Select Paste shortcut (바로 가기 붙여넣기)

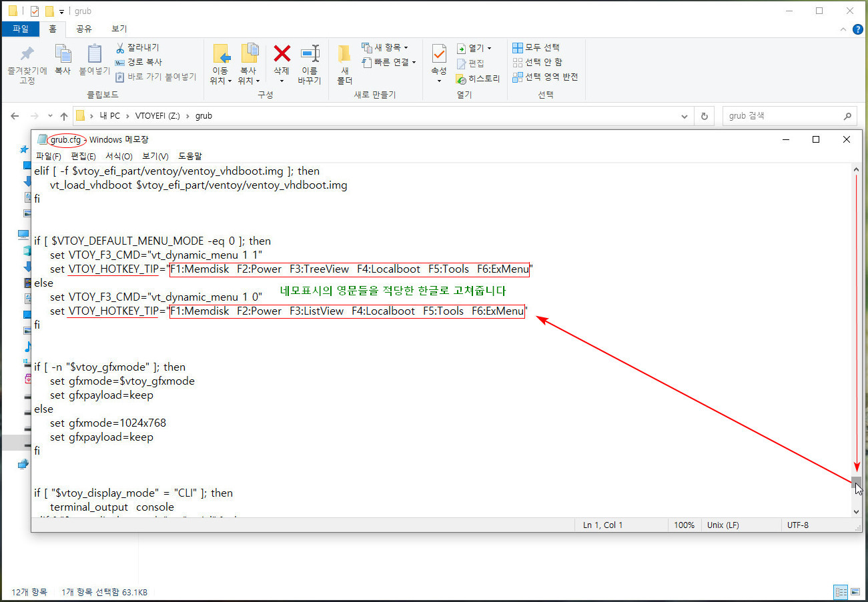155,77
